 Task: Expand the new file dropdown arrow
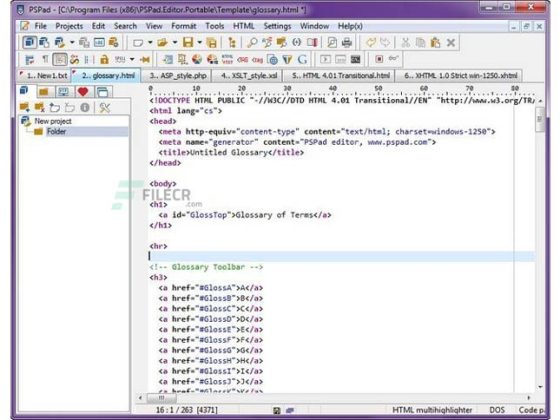(x=150, y=42)
